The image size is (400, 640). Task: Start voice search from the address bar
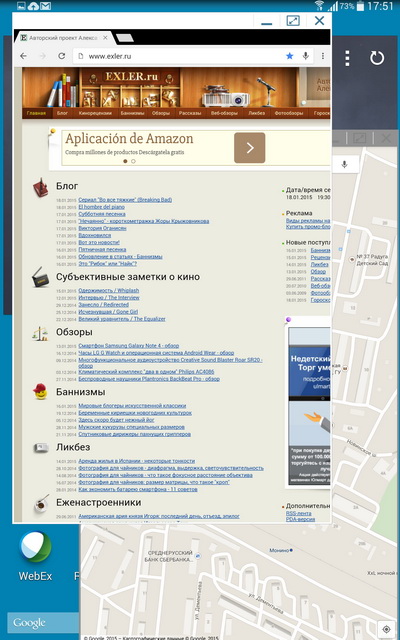[305, 56]
